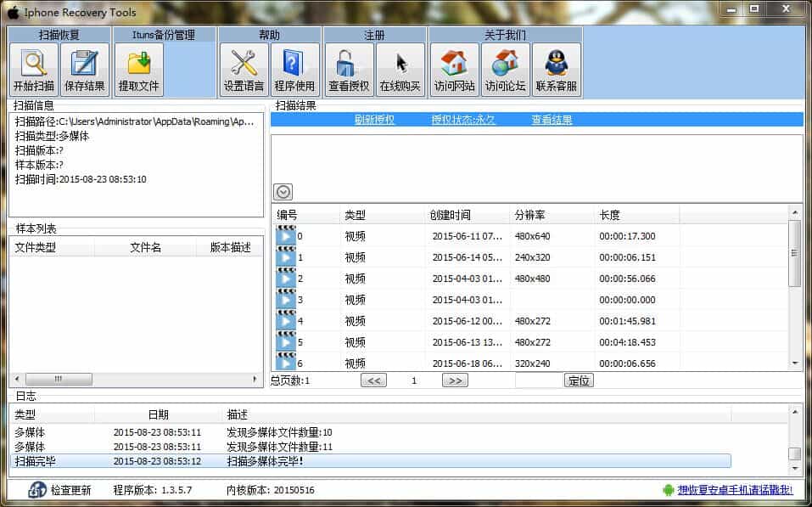Click duration 00:04:18.453 in results
The height and width of the screenshot is (507, 812).
pos(627,342)
